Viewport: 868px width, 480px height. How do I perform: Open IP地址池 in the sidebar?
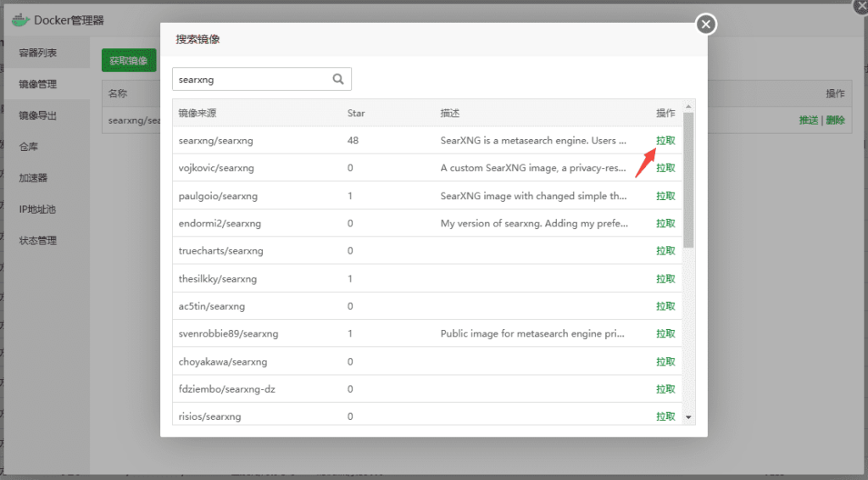point(37,209)
